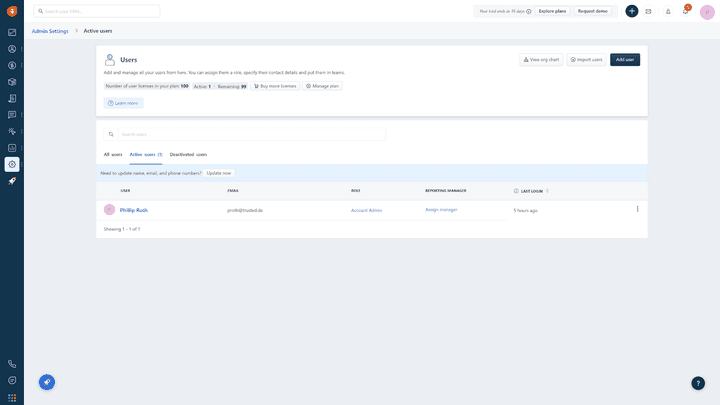Click the phone icon in the sidebar

tap(12, 364)
